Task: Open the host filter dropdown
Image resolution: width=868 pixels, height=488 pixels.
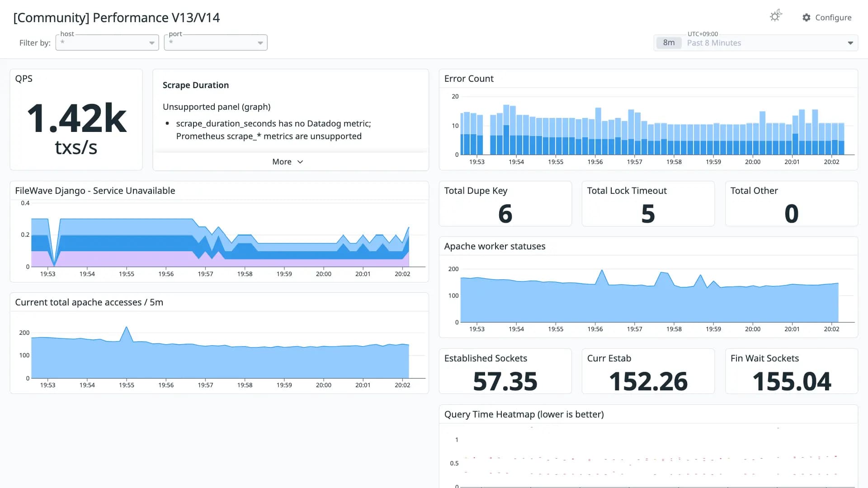Action: point(107,42)
